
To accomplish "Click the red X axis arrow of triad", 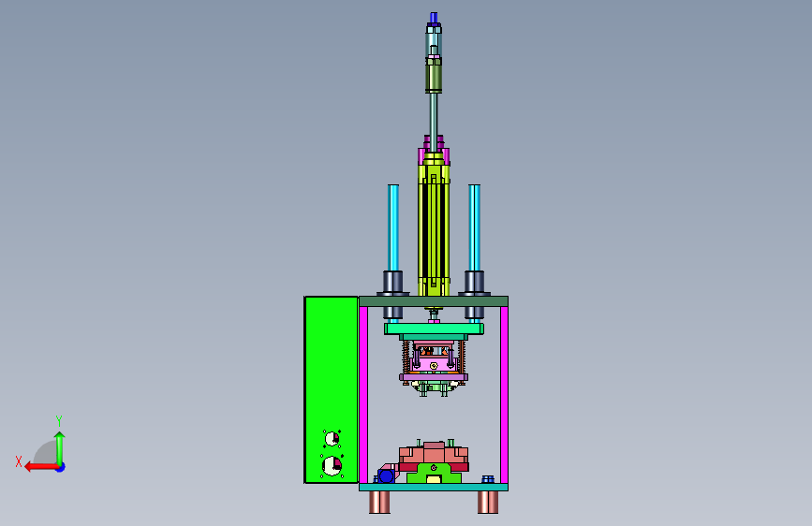I will pyautogui.click(x=40, y=467).
